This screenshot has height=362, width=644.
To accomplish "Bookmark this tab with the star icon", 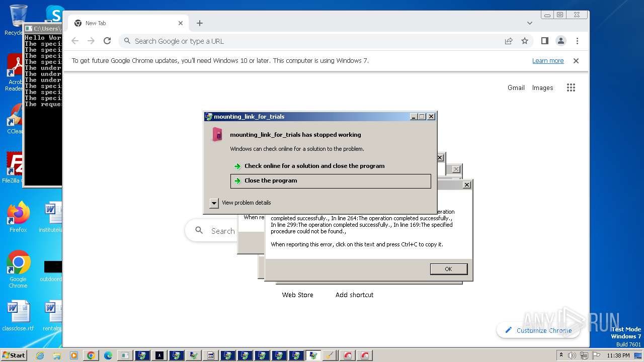I will point(525,41).
